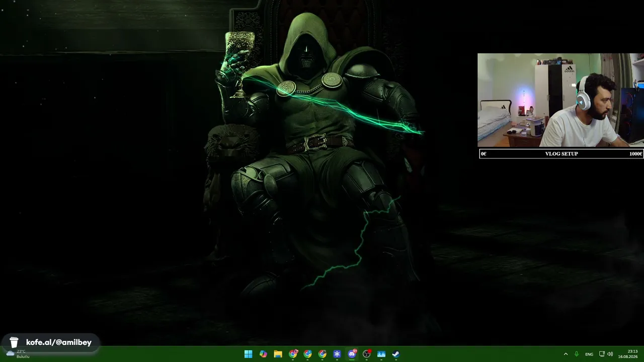
Task: Open the volume speaker tray icon
Action: coord(610,354)
